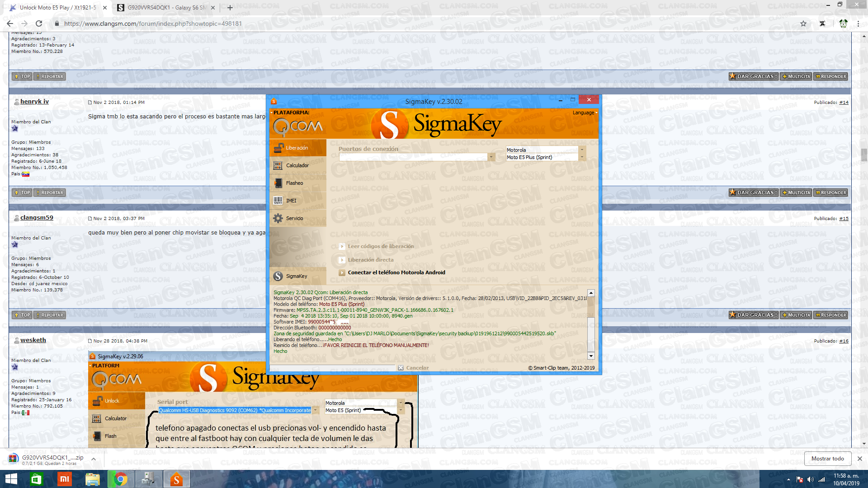Click REPORTAR under clangsm59's post
The image size is (868, 488).
click(50, 315)
